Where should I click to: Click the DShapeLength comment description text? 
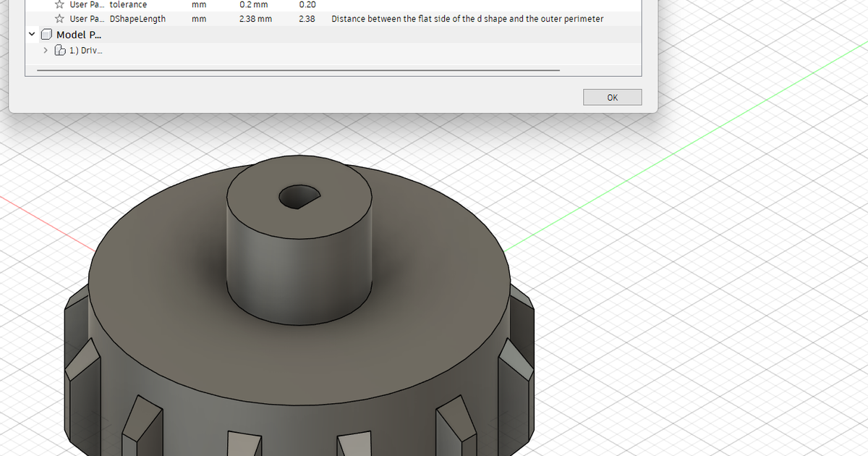coord(467,19)
